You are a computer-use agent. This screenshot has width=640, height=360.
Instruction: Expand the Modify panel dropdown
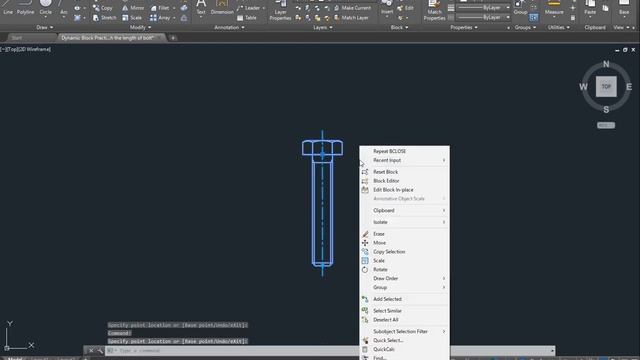(140, 27)
